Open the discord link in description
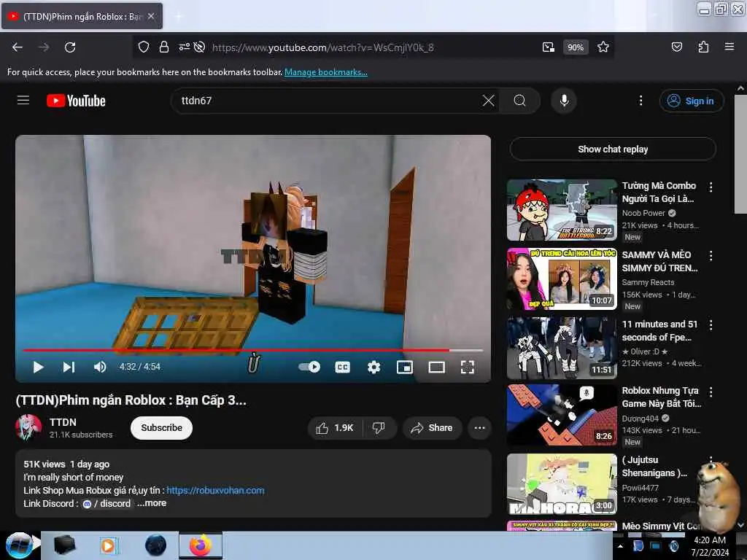The height and width of the screenshot is (560, 747). 107,503
